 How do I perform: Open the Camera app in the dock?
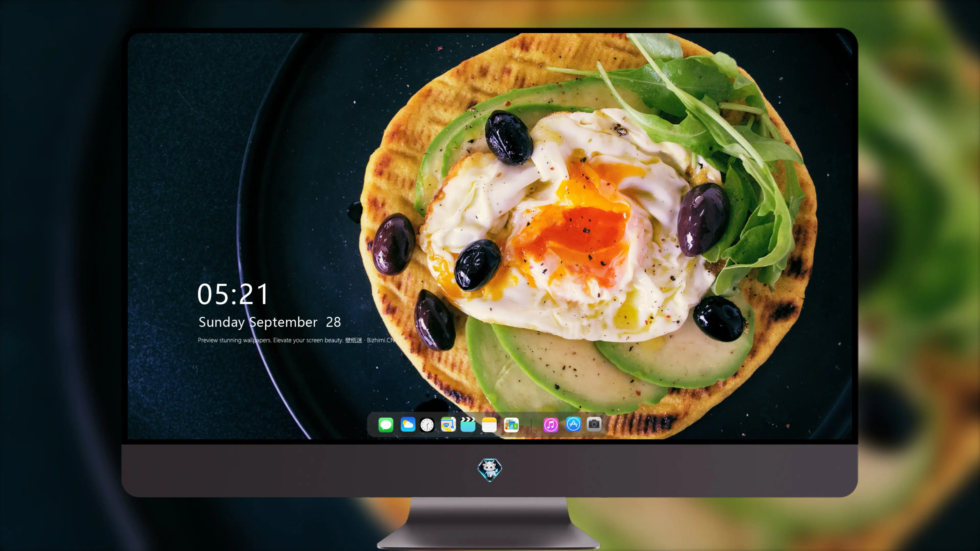click(x=594, y=424)
